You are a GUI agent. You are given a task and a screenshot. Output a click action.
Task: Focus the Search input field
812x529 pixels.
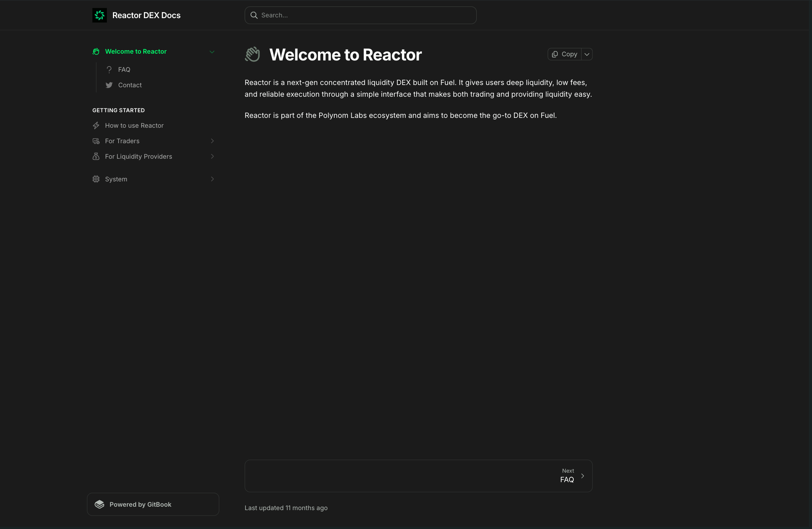click(361, 15)
